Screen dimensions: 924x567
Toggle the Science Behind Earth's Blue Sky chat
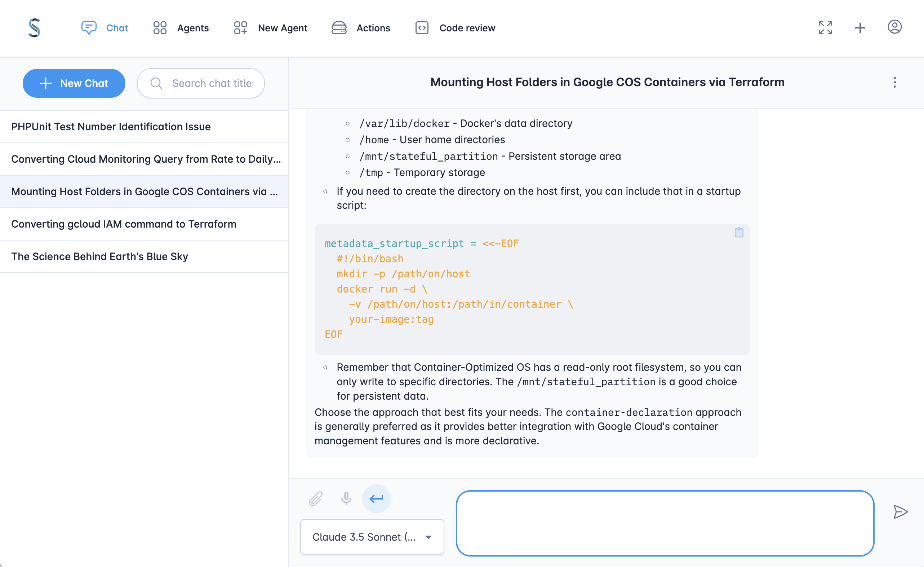point(100,256)
